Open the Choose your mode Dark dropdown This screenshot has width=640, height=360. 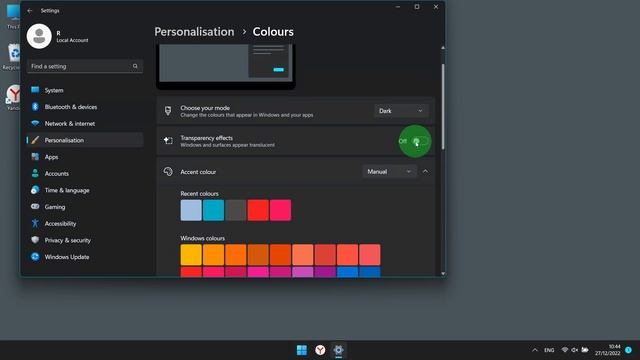[401, 111]
